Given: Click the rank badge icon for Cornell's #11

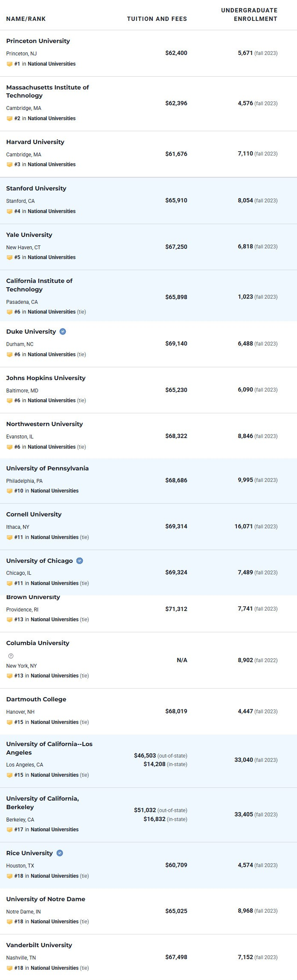Looking at the screenshot, I should [x=9, y=537].
